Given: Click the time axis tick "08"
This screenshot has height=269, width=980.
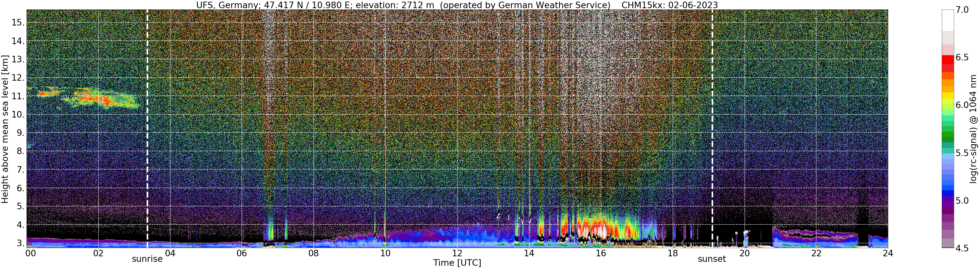Looking at the screenshot, I should 313,253.
